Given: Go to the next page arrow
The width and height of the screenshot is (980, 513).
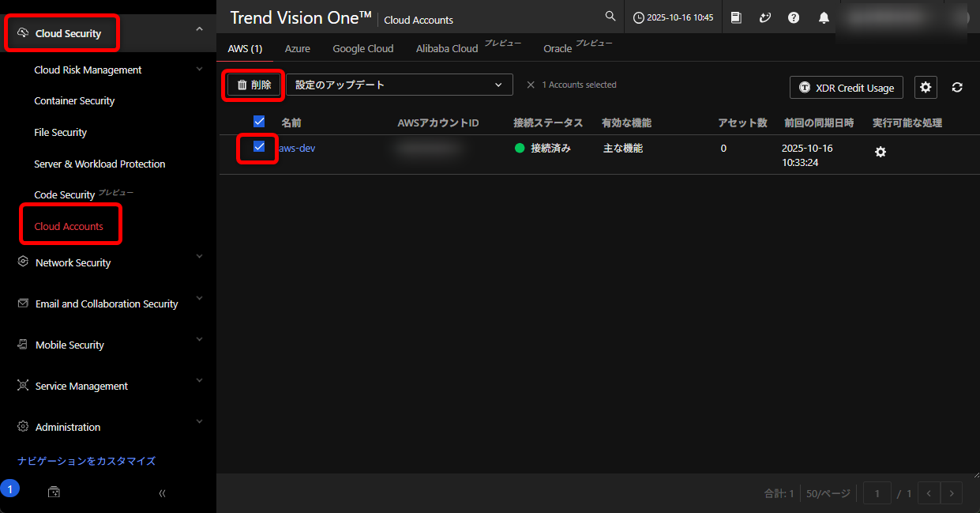Looking at the screenshot, I should tap(952, 493).
